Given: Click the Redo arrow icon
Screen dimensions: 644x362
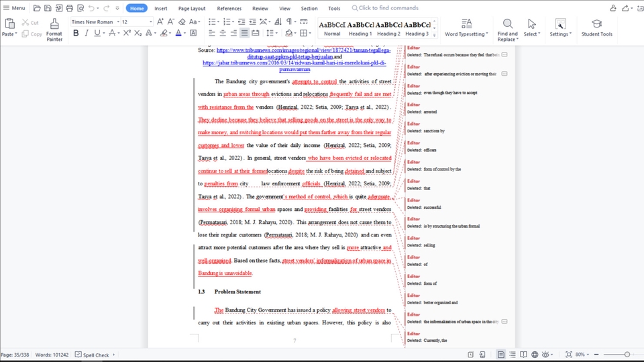Looking at the screenshot, I should point(107,8).
